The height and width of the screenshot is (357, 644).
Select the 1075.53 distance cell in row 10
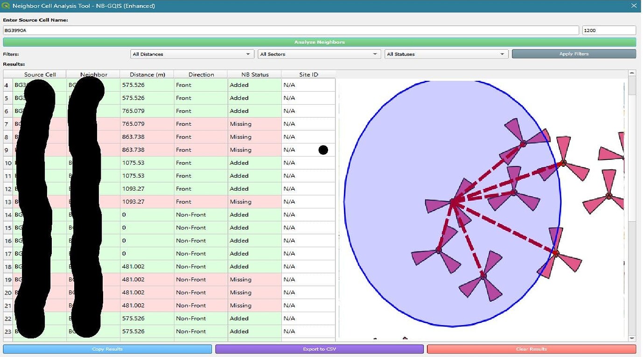point(147,163)
